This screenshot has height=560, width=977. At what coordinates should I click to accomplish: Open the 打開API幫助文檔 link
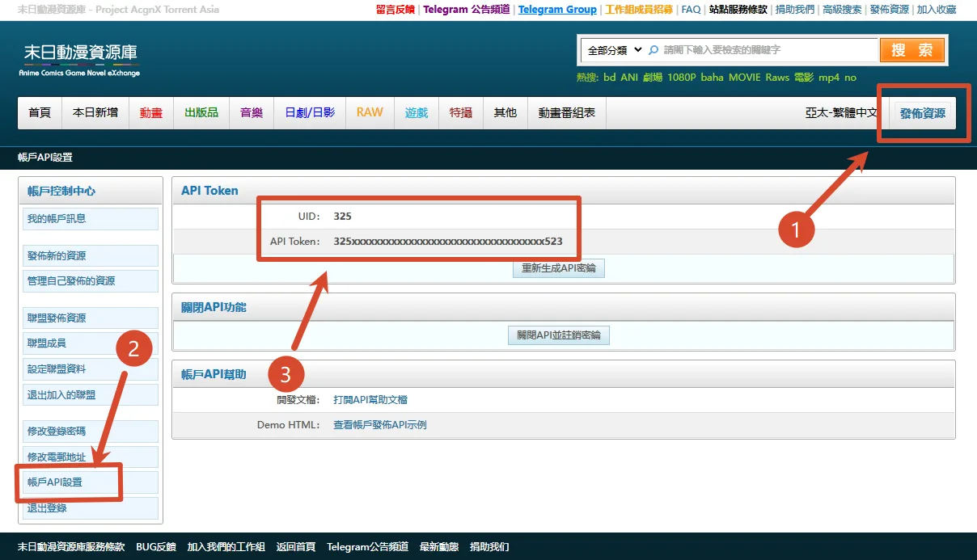[x=370, y=400]
